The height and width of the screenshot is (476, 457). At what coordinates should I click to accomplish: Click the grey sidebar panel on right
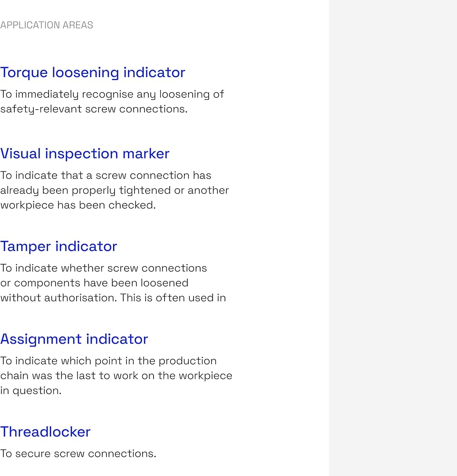click(393, 238)
